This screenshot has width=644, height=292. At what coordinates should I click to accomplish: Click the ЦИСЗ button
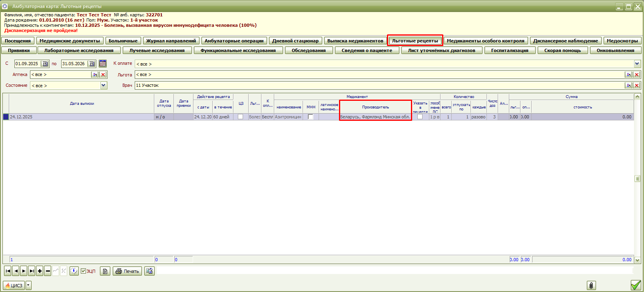14,285
